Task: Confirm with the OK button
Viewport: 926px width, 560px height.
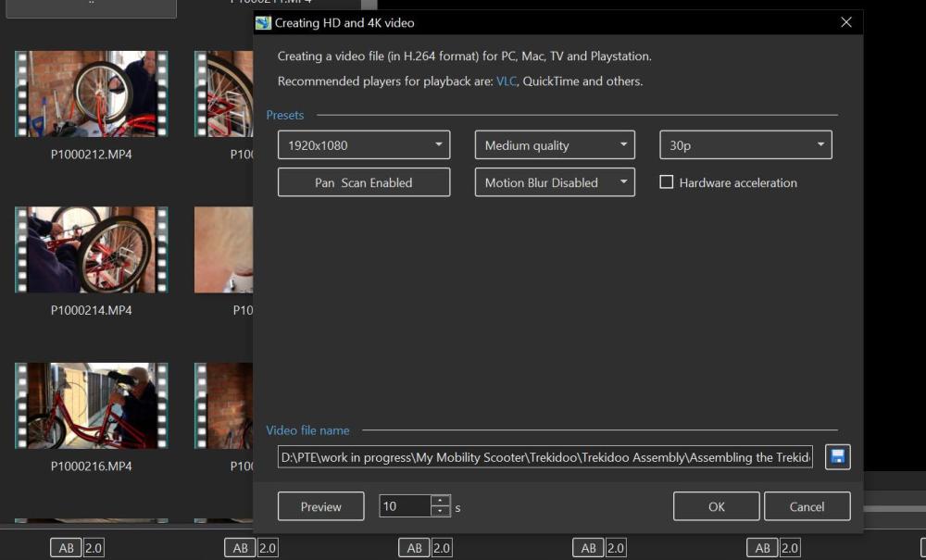Action: coord(716,506)
